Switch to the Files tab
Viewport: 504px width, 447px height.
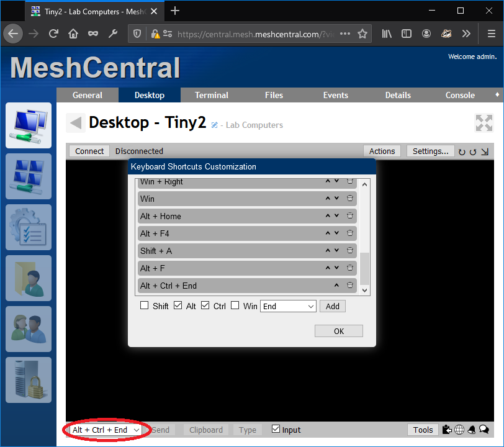[x=274, y=95]
